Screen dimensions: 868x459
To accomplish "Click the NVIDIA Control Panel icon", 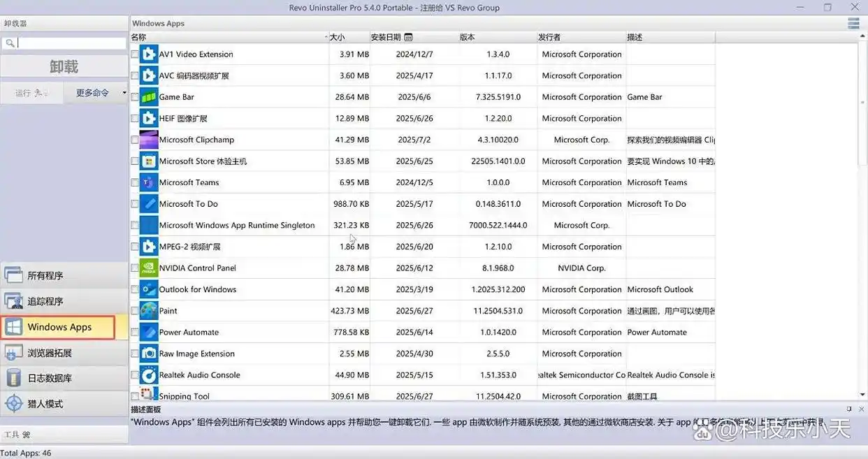I will [x=149, y=268].
